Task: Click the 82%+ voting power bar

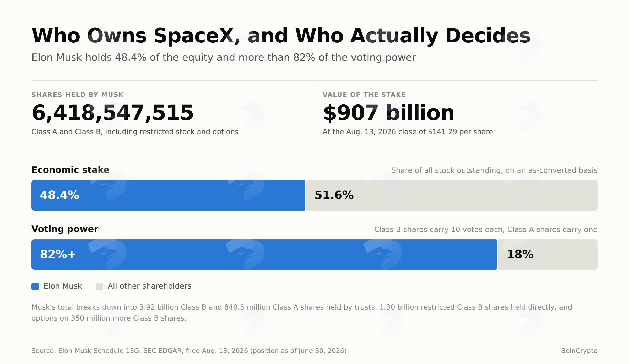Action: click(264, 255)
